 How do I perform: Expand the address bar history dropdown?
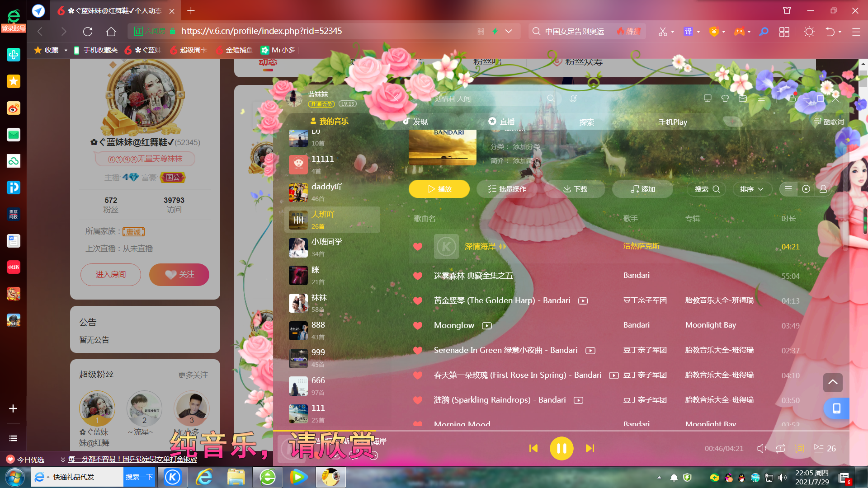coord(509,31)
